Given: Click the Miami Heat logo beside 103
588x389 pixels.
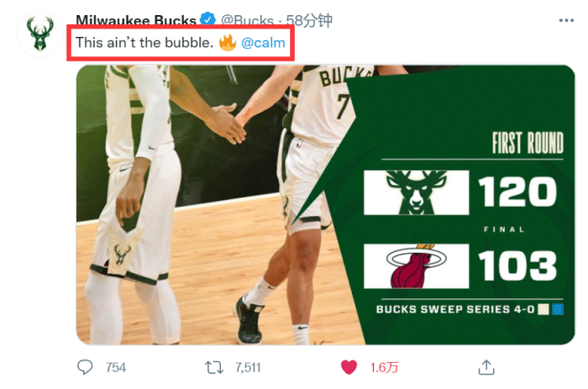Looking at the screenshot, I should (x=416, y=265).
